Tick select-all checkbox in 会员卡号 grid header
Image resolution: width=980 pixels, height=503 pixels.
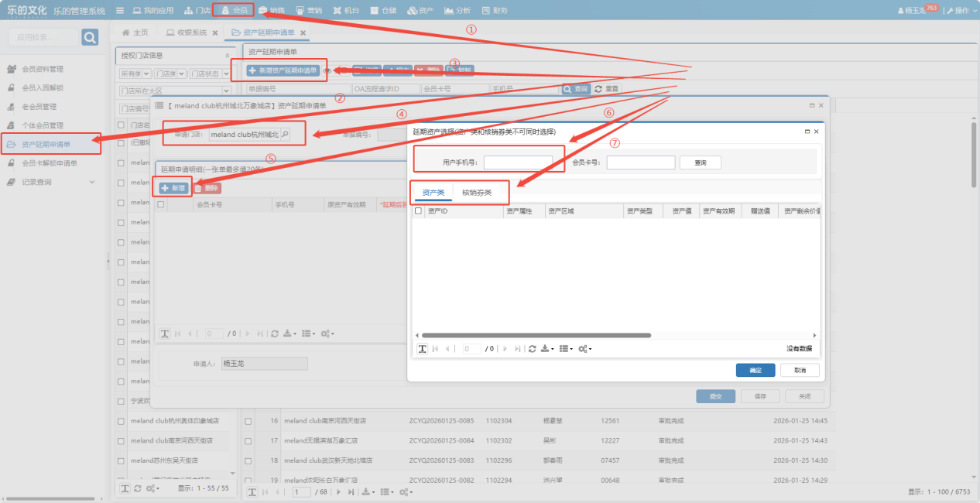[x=161, y=205]
